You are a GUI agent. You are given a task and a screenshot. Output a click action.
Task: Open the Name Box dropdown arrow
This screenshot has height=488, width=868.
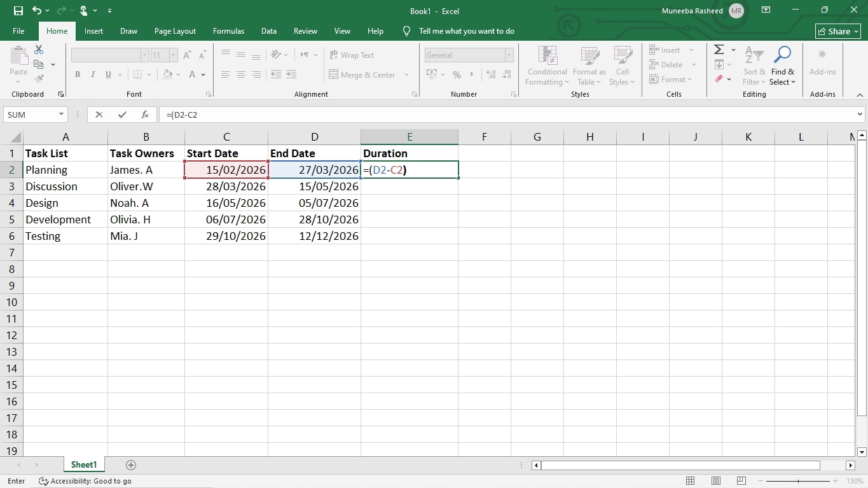[x=62, y=115]
